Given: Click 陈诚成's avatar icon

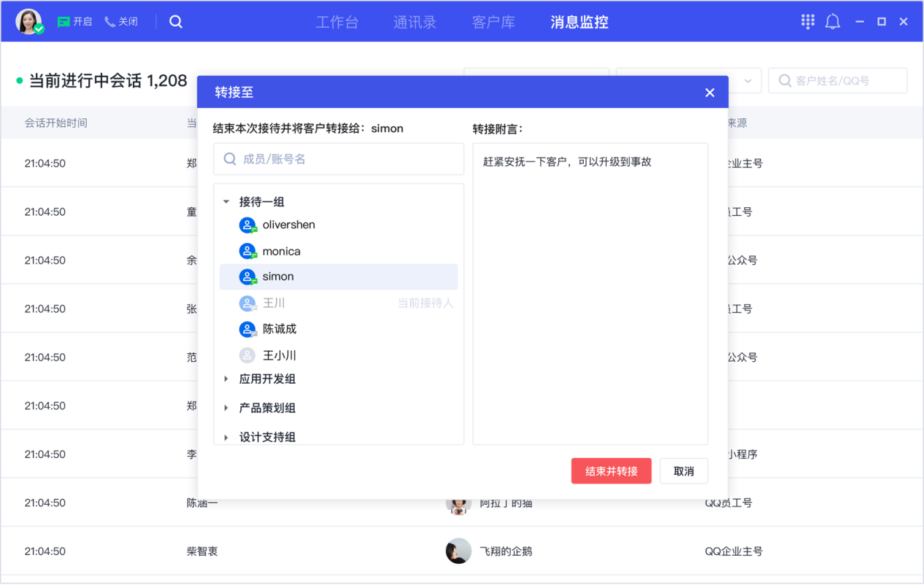Looking at the screenshot, I should pyautogui.click(x=248, y=330).
